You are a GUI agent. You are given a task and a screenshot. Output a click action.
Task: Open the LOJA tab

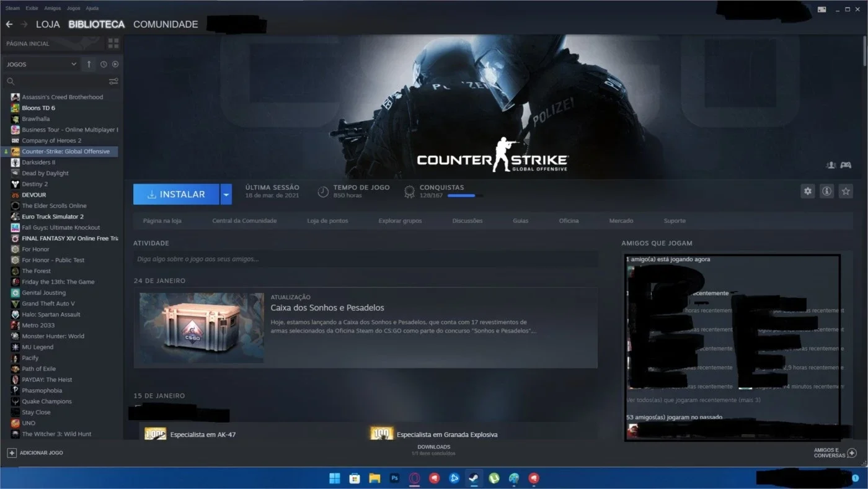pos(48,24)
